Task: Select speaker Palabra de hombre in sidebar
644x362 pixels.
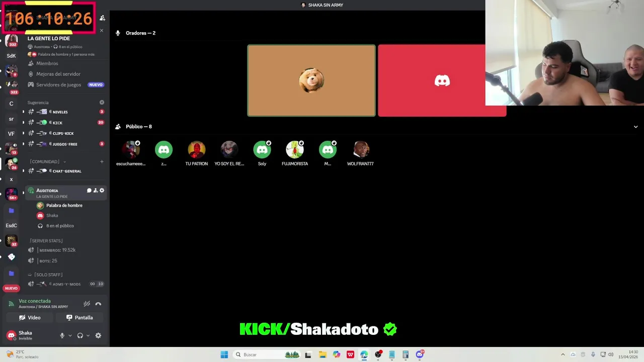Action: tap(59, 205)
